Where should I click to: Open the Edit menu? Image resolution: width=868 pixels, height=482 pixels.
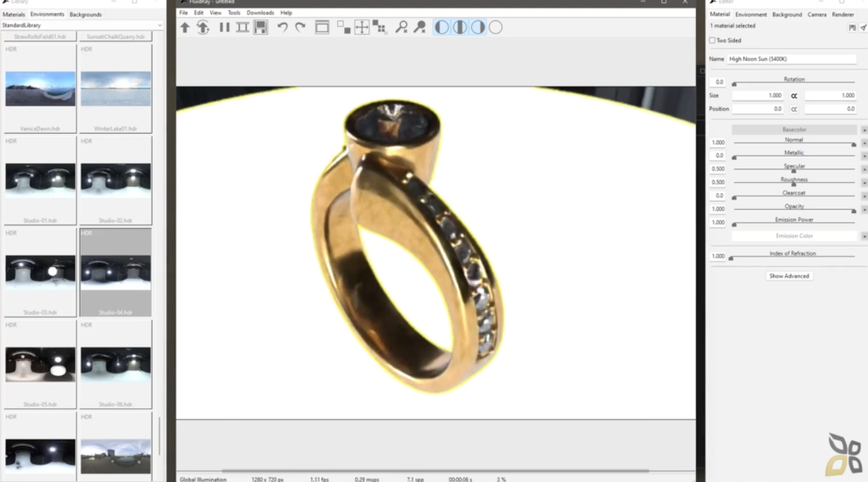click(x=198, y=13)
